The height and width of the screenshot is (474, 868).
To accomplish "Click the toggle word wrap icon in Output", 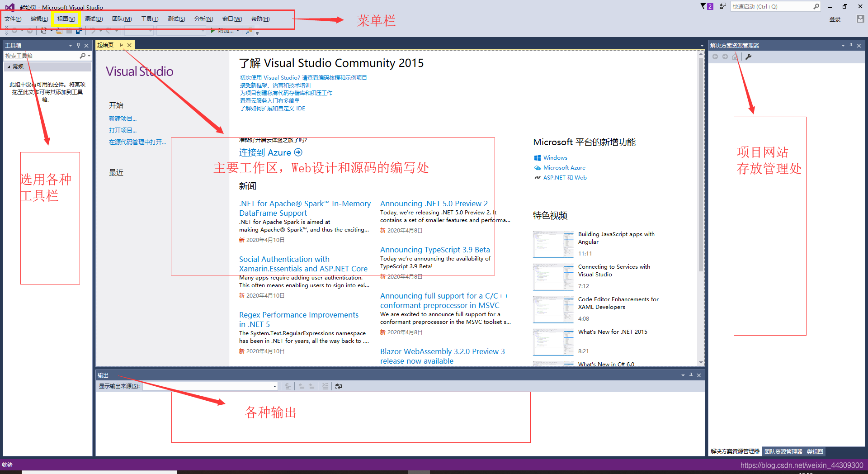I will click(x=339, y=386).
